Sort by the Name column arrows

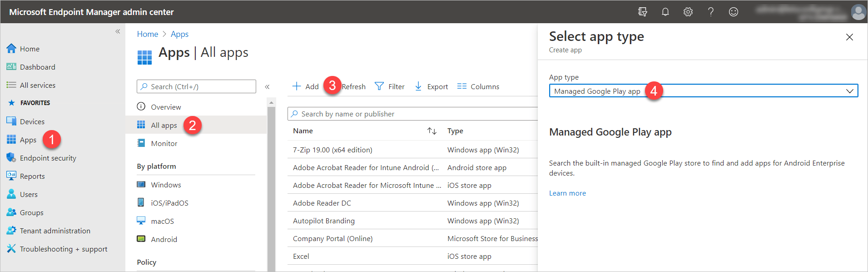(432, 131)
